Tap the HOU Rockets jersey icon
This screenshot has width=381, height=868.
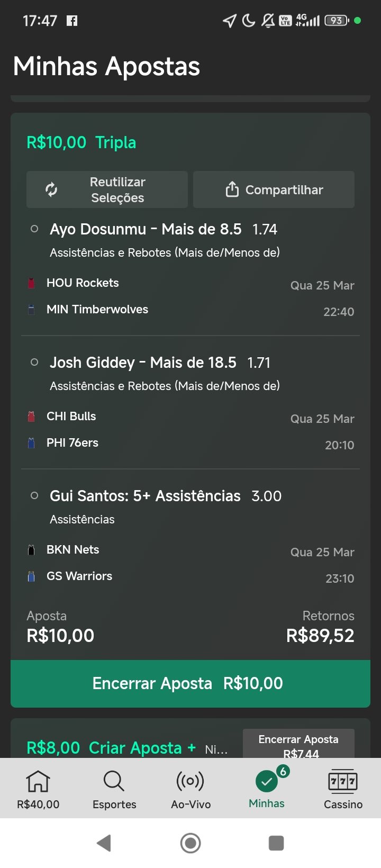31,283
